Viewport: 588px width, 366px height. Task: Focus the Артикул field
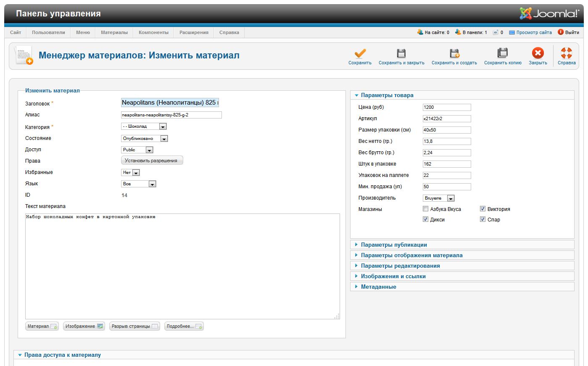point(447,118)
